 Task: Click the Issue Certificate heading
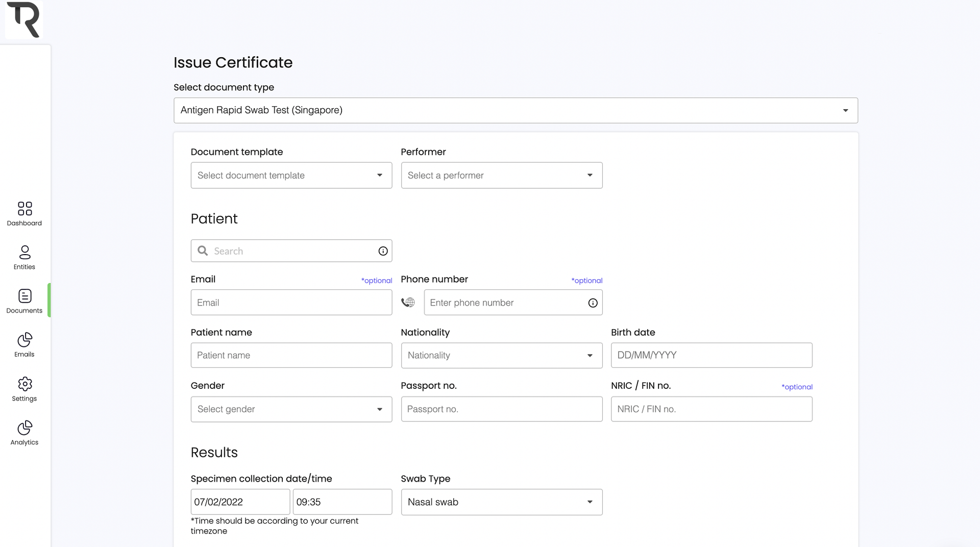[x=233, y=62]
